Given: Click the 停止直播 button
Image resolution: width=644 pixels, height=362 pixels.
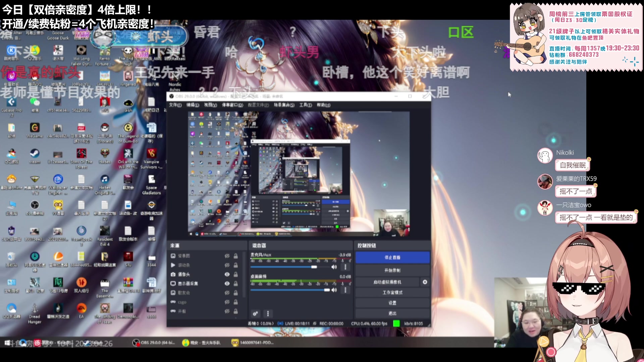Looking at the screenshot, I should pos(392,257).
